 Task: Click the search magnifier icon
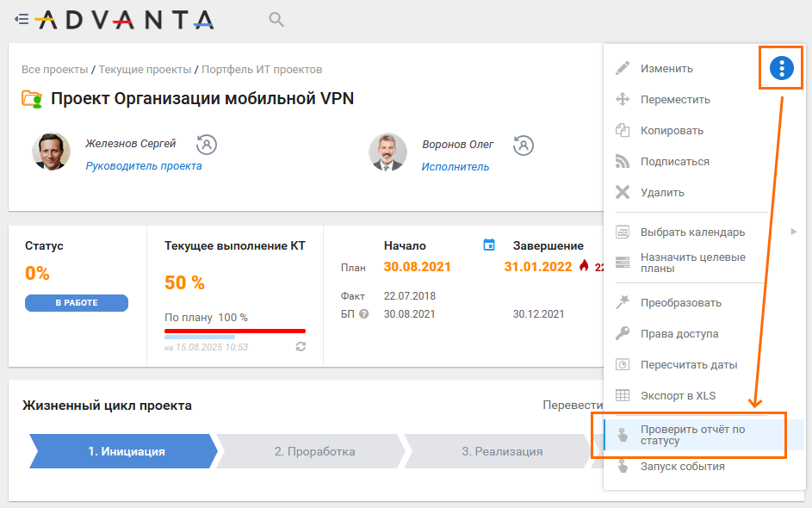[x=276, y=19]
